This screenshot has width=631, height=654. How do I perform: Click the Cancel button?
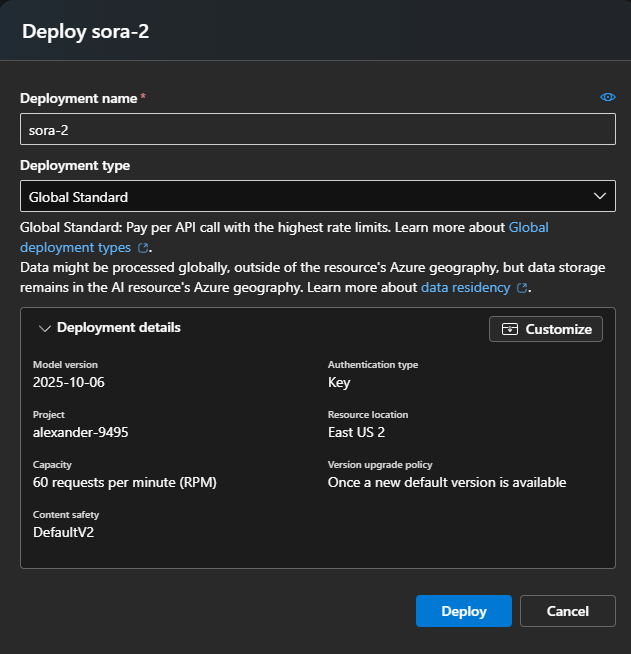[568, 611]
